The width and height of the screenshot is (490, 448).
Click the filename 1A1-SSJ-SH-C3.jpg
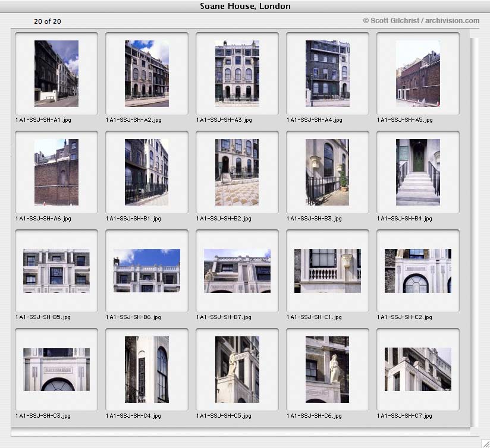pyautogui.click(x=43, y=416)
